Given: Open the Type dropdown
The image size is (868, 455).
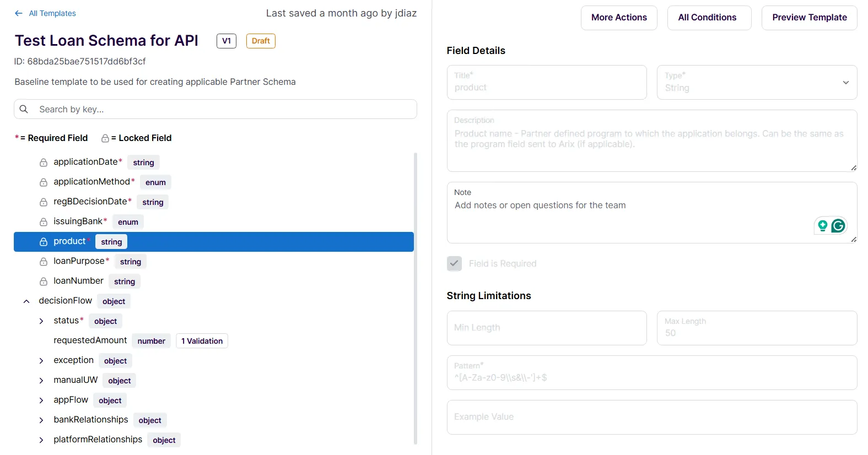Looking at the screenshot, I should 757,83.
